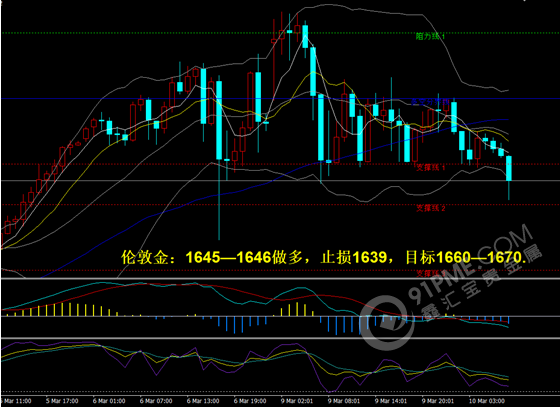Click the 9 Mar 08:01 time axis label
560x407 pixels.
click(344, 401)
